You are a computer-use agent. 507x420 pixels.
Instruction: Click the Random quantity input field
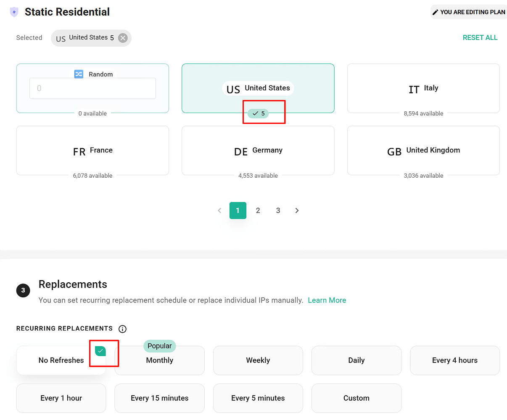click(92, 88)
